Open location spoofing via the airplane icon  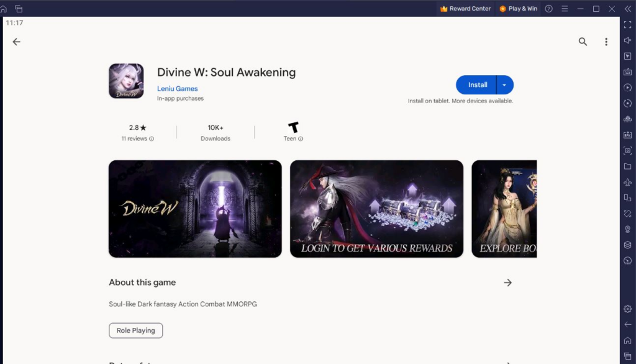(627, 180)
